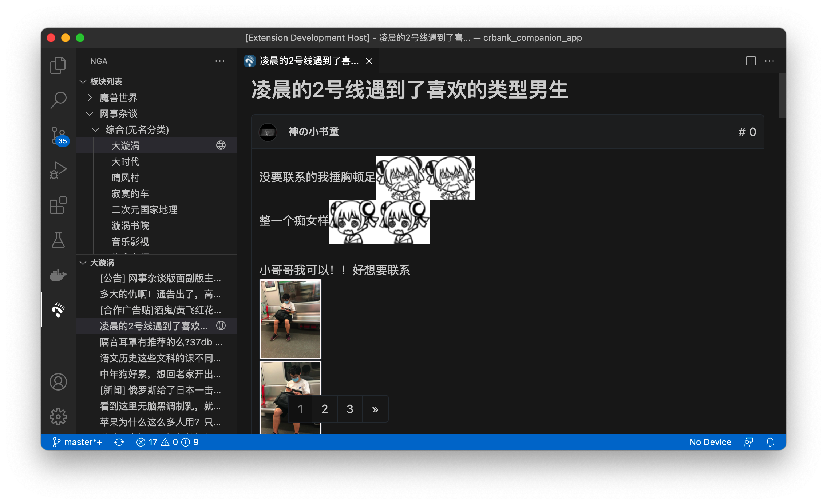
Task: Collapse the 综合(无名分类) node
Action: point(95,130)
